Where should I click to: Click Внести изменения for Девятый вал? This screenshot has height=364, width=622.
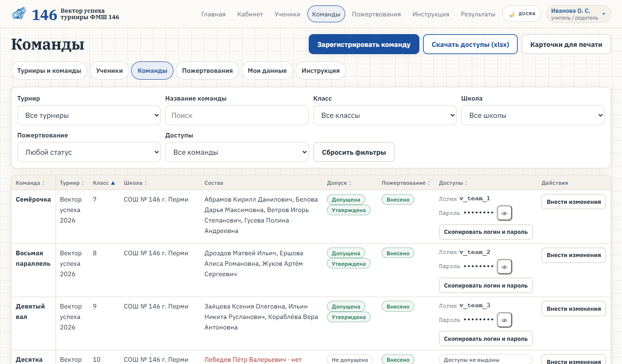[574, 308]
